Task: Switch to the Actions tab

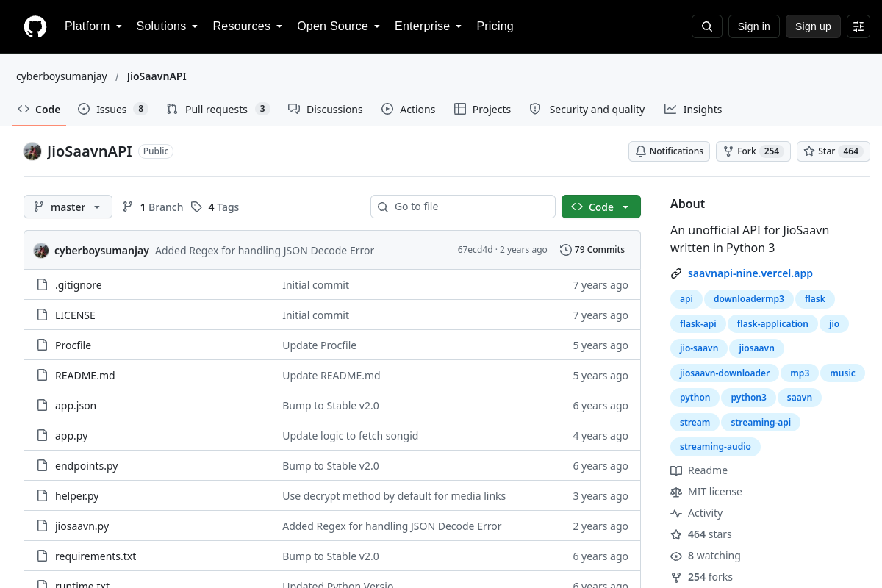Action: click(408, 109)
